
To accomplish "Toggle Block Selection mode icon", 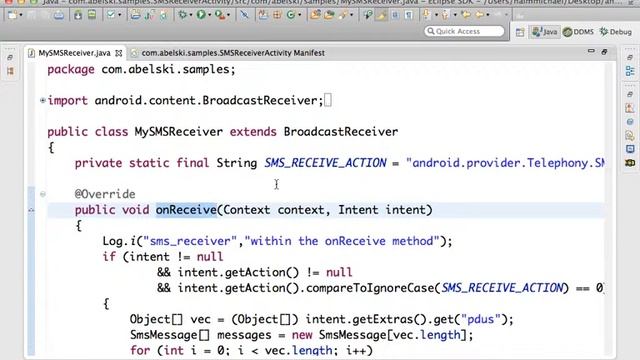I will tap(395, 15).
